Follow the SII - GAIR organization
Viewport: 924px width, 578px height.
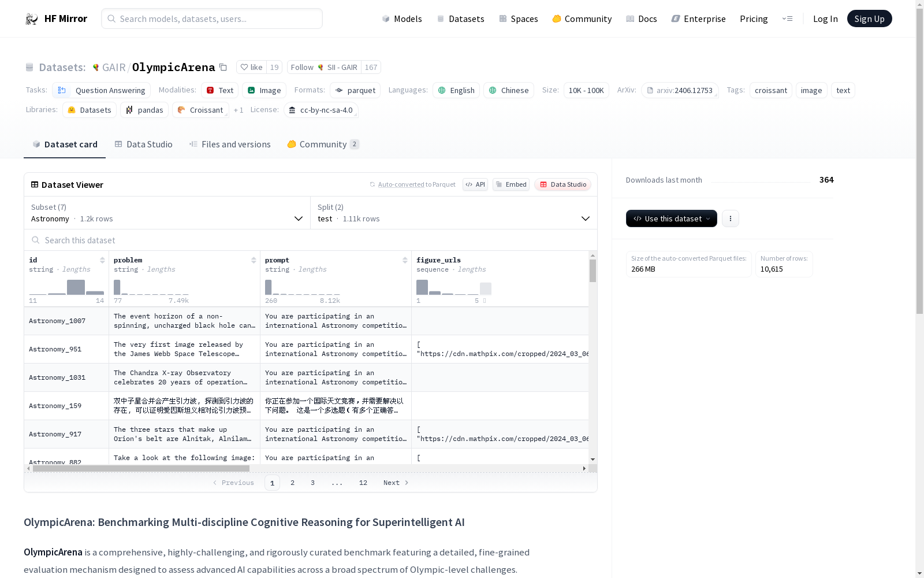[324, 68]
